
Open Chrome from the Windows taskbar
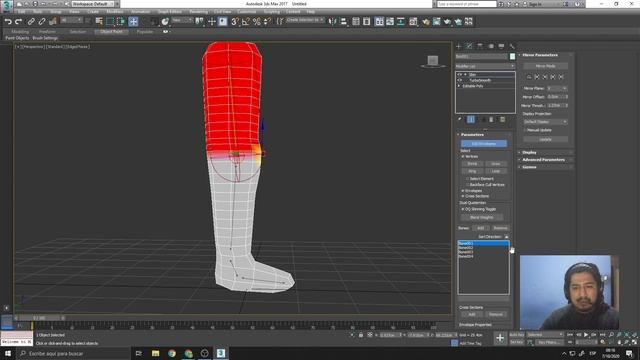click(x=172, y=353)
